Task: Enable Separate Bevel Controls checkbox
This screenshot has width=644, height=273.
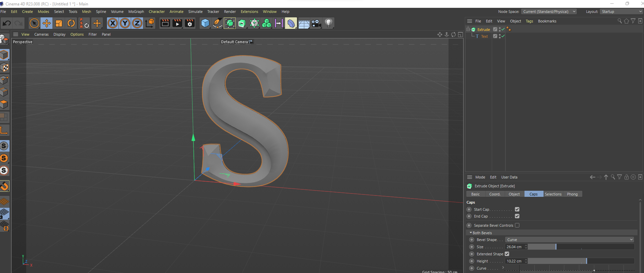Action: click(517, 225)
